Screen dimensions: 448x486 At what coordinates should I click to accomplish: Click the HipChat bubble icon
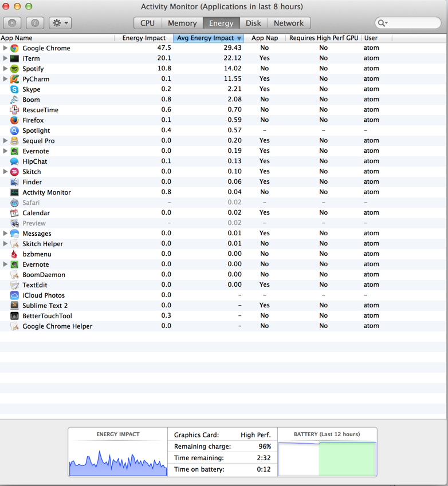coord(14,161)
